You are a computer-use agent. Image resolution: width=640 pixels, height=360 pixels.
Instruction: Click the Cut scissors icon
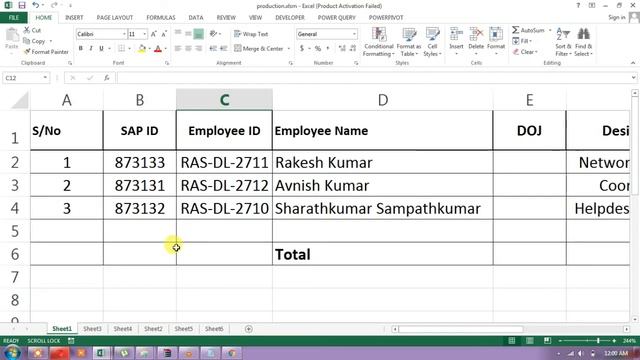[27, 30]
